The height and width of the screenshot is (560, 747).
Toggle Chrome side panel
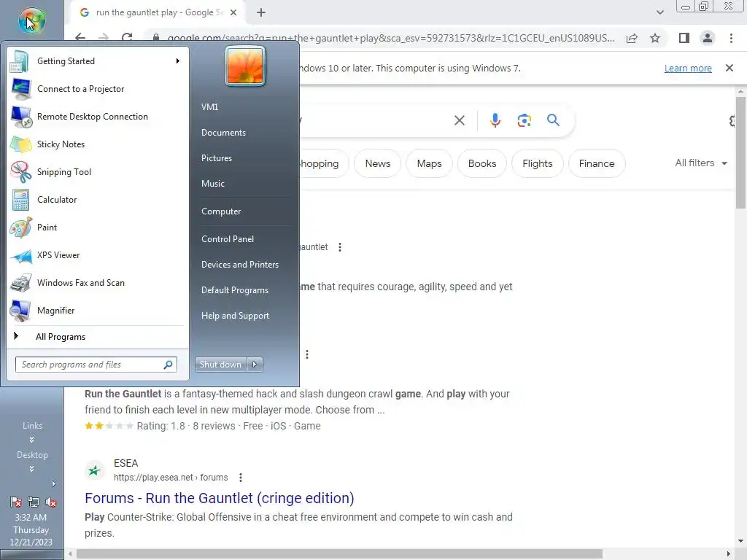[684, 38]
